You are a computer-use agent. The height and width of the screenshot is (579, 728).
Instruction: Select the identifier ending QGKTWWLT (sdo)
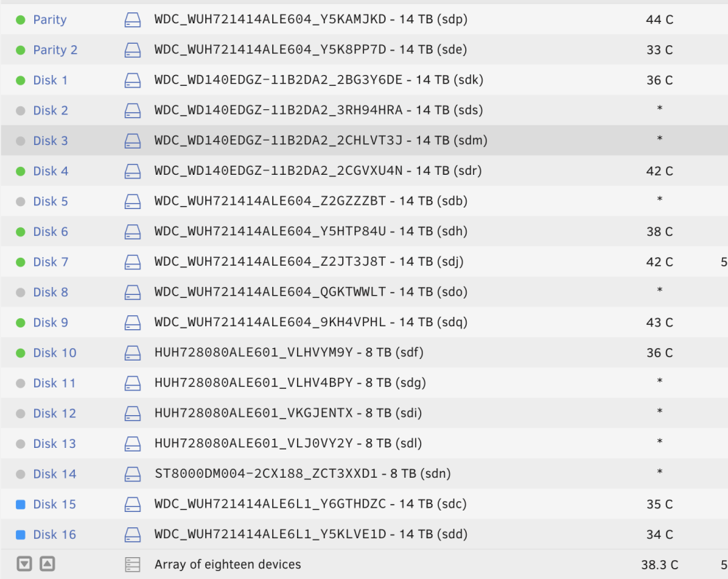pyautogui.click(x=311, y=292)
